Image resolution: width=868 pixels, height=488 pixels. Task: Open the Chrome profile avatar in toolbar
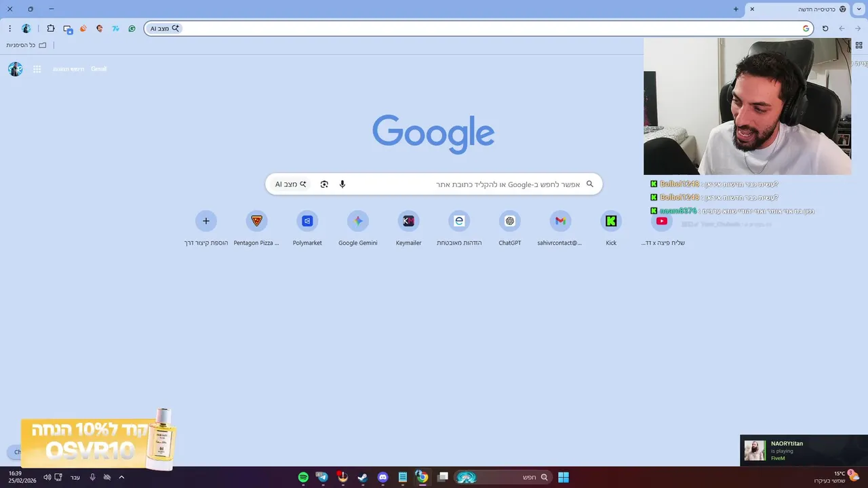(x=26, y=28)
